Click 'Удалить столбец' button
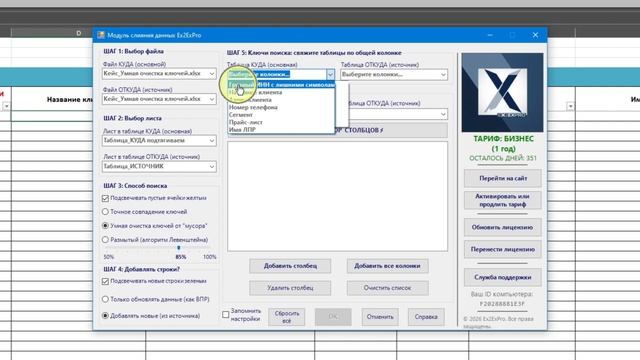 point(290,288)
